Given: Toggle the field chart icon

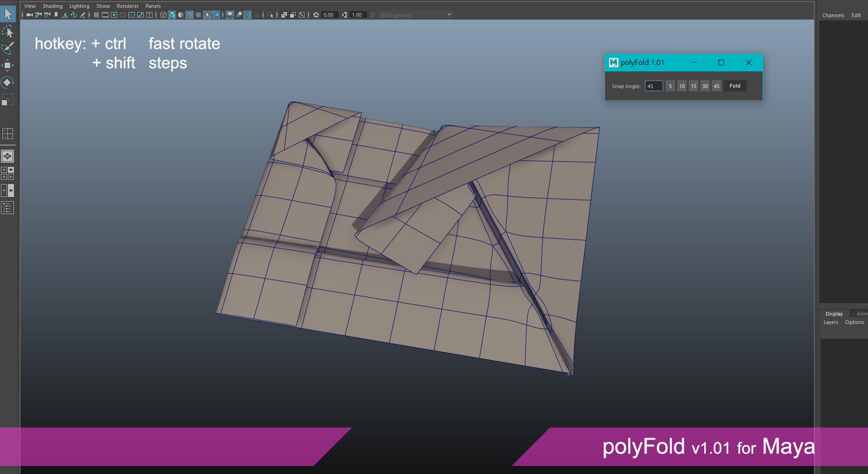Looking at the screenshot, I should (x=132, y=15).
